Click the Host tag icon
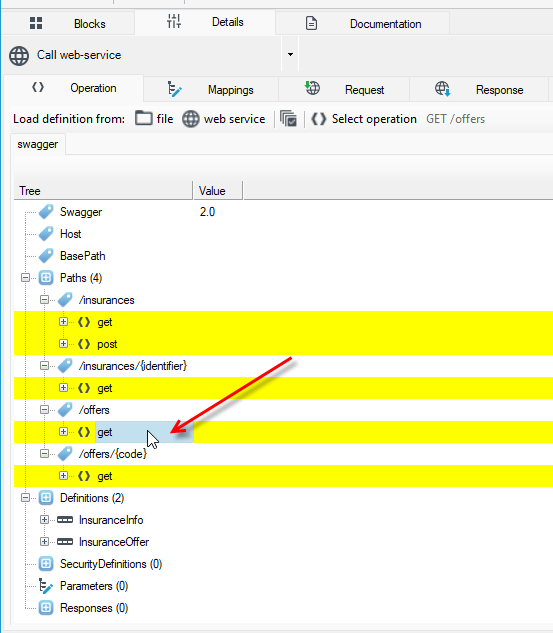 [x=46, y=233]
